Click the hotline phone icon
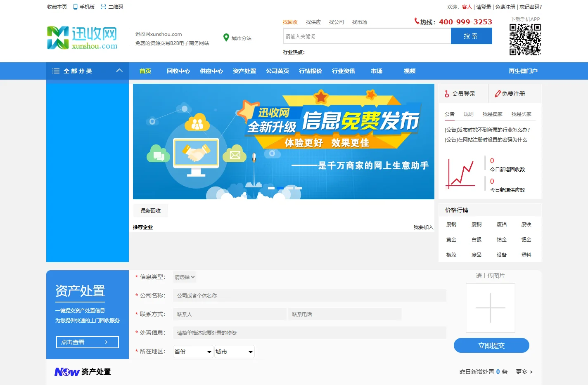 click(417, 21)
